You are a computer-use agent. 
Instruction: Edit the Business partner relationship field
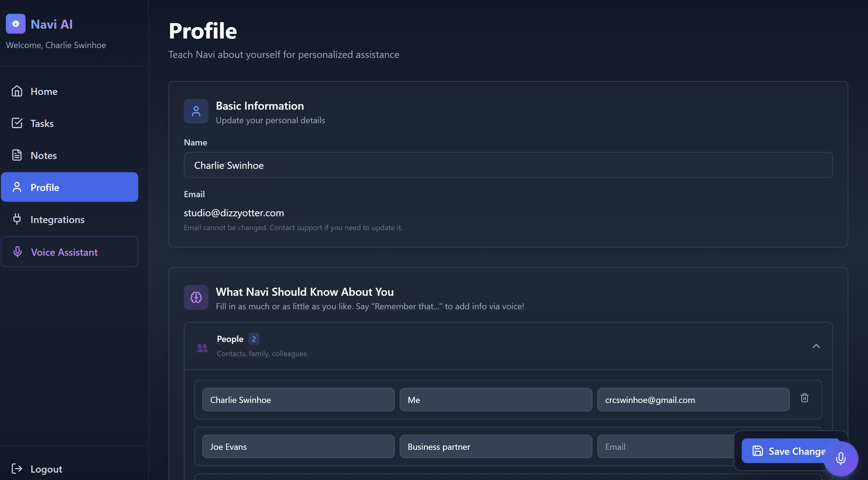(495, 447)
